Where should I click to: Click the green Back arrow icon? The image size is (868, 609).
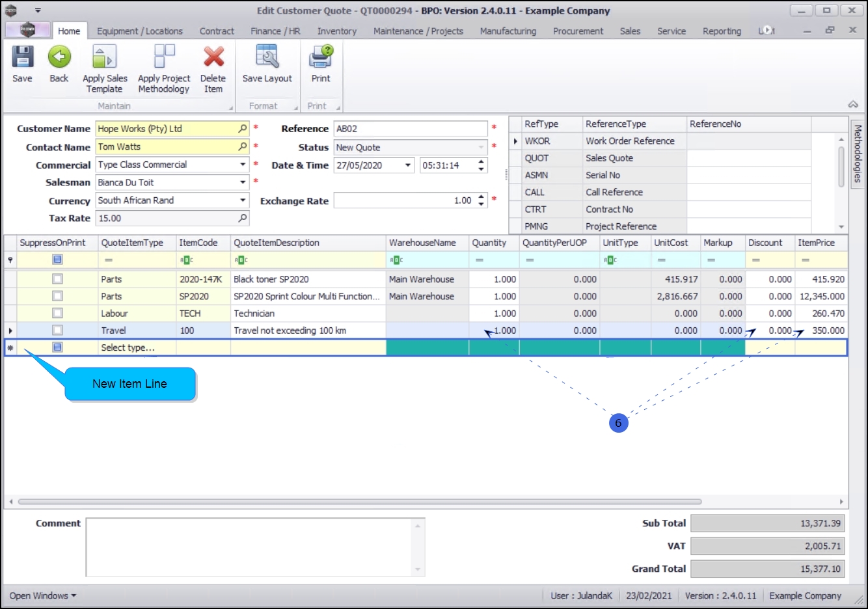tap(59, 58)
